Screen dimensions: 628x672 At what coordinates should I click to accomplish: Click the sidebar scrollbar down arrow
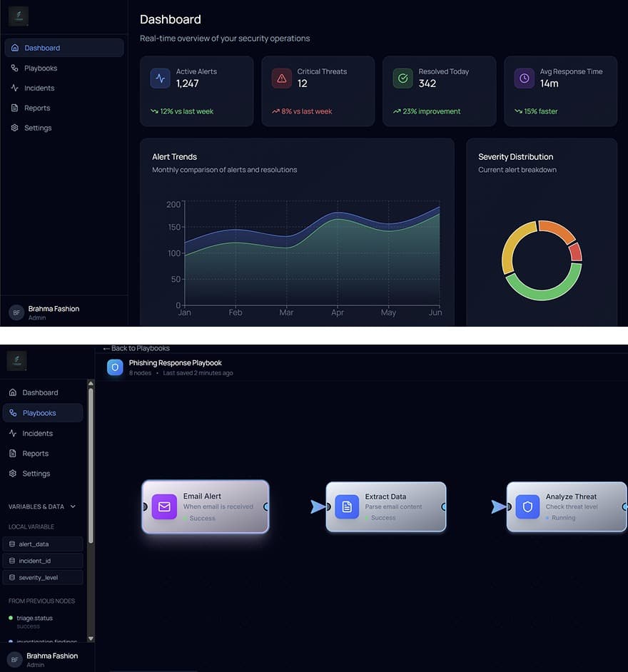tap(91, 638)
